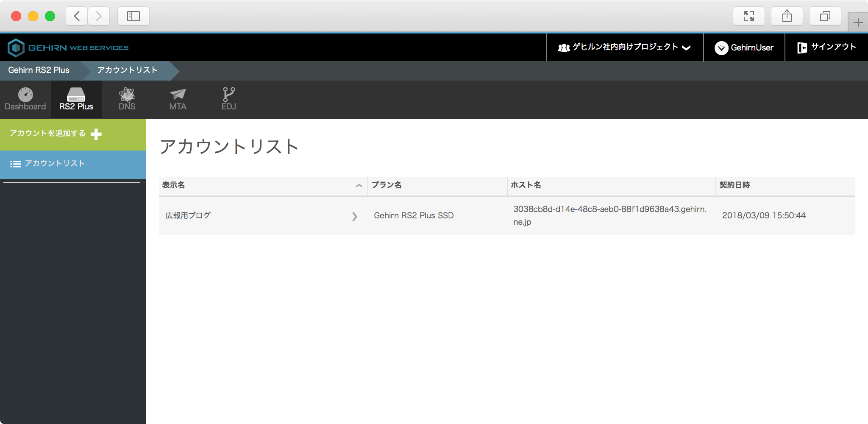Open a new Safari tab
Viewport: 868px width, 424px height.
pos(858,22)
